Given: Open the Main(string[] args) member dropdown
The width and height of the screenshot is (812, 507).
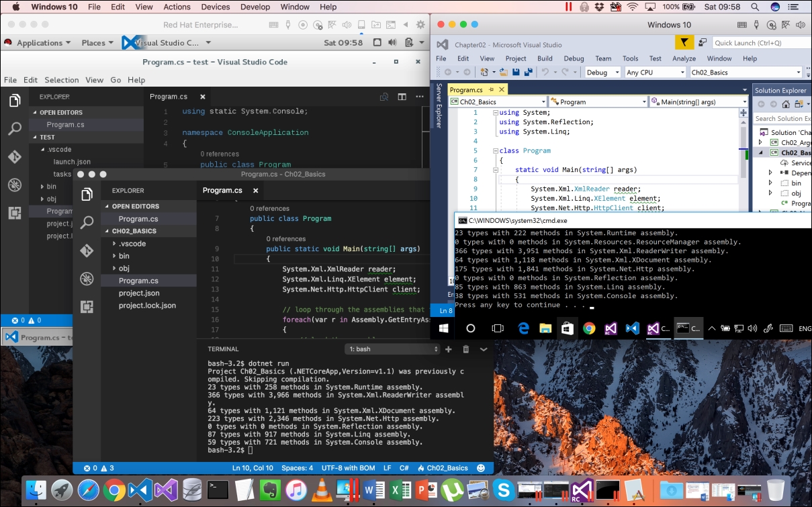Looking at the screenshot, I should click(698, 102).
